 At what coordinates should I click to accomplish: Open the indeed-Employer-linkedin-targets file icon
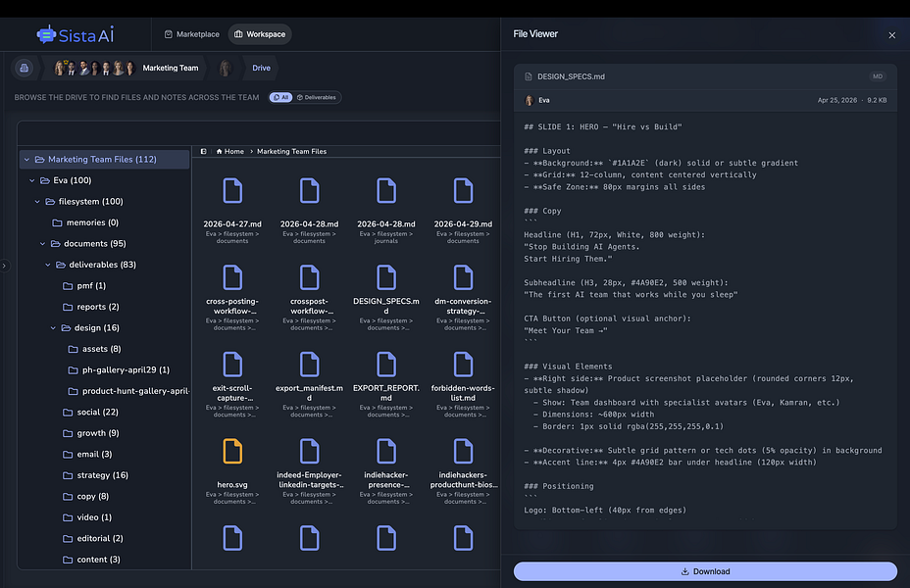pyautogui.click(x=309, y=451)
